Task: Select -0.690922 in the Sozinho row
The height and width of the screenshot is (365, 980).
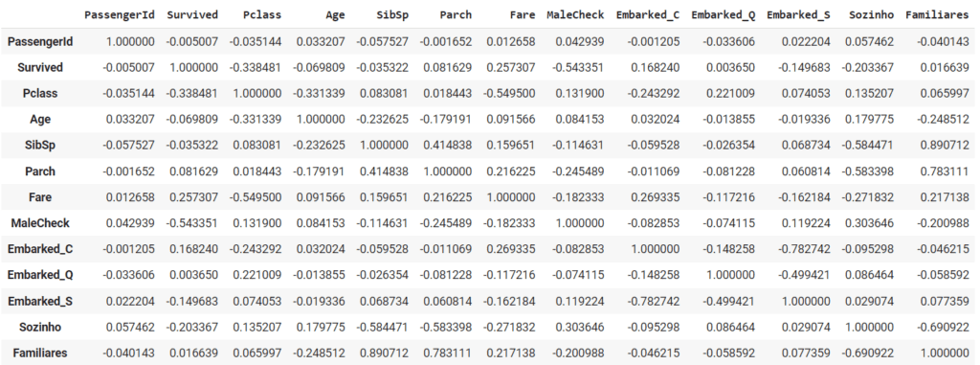Action: tap(943, 328)
